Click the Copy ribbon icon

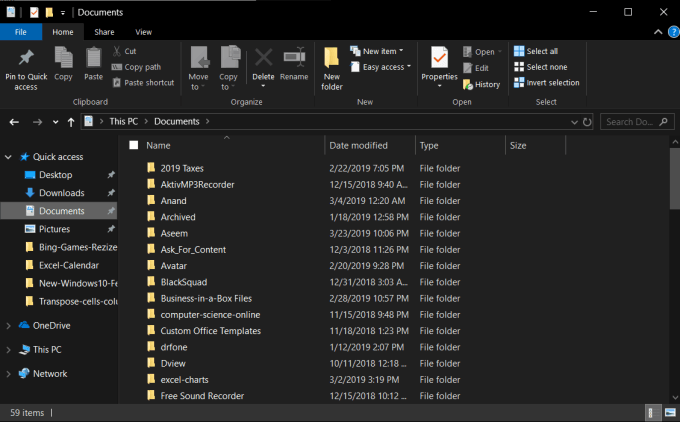(x=63, y=58)
